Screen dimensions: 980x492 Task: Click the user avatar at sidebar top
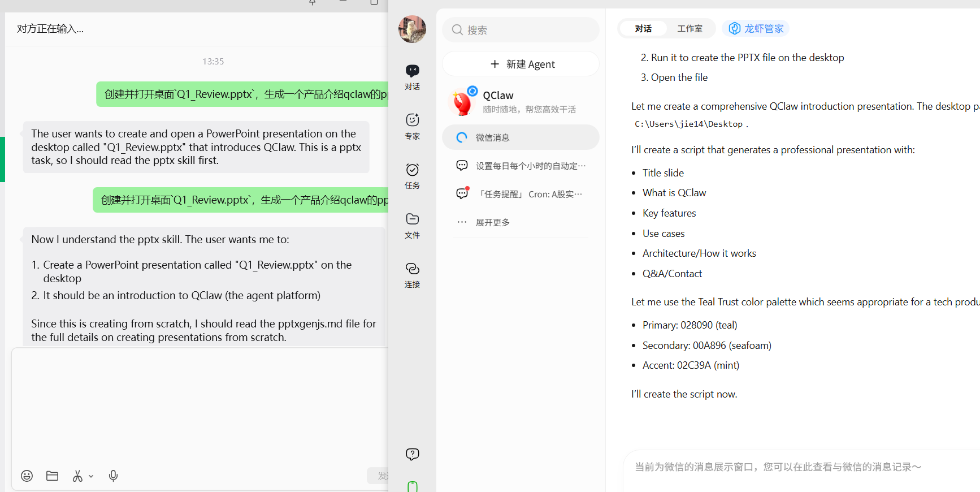(413, 29)
